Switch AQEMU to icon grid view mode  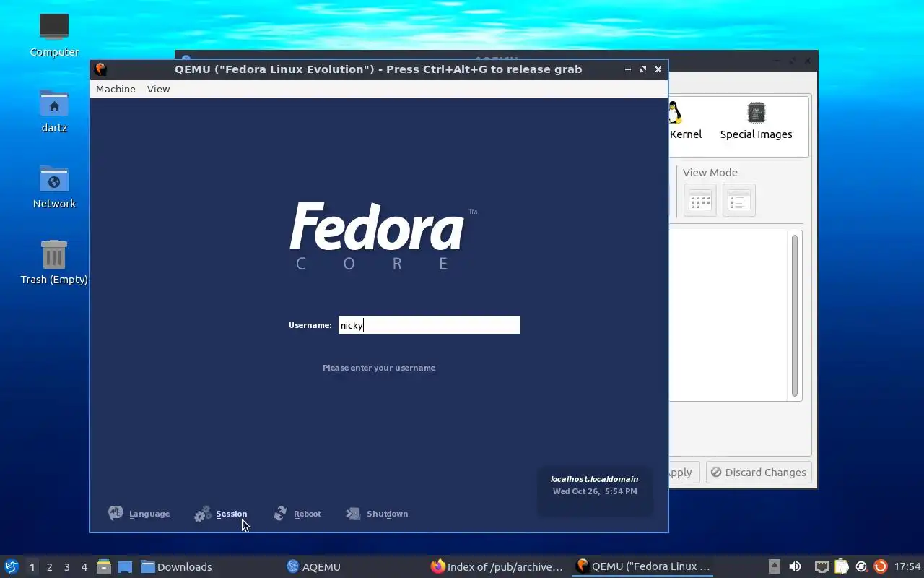[699, 200]
